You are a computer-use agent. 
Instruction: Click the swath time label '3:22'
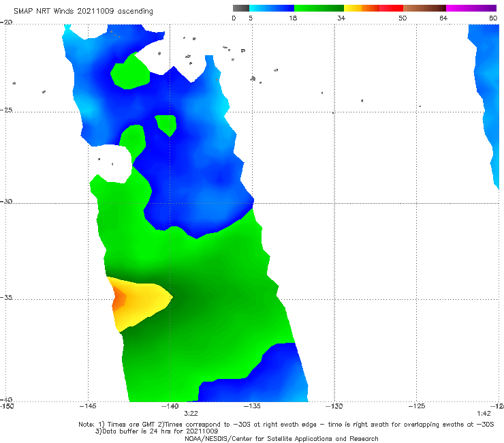(191, 414)
